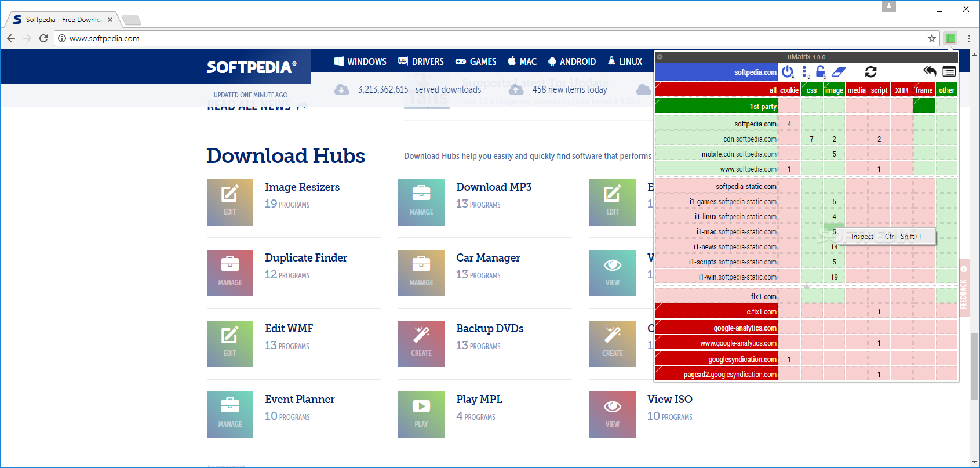Toggle the 'all' header cell
The image size is (980, 468).
pyautogui.click(x=716, y=90)
